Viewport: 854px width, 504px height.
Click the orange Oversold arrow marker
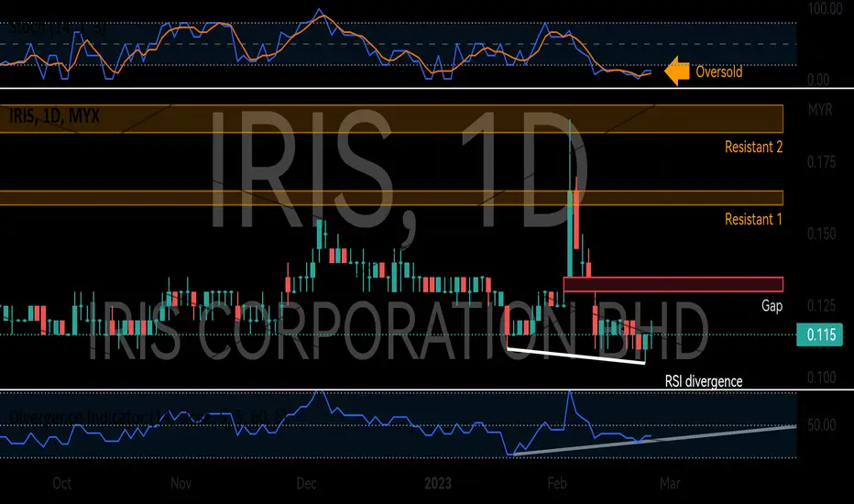pos(676,71)
